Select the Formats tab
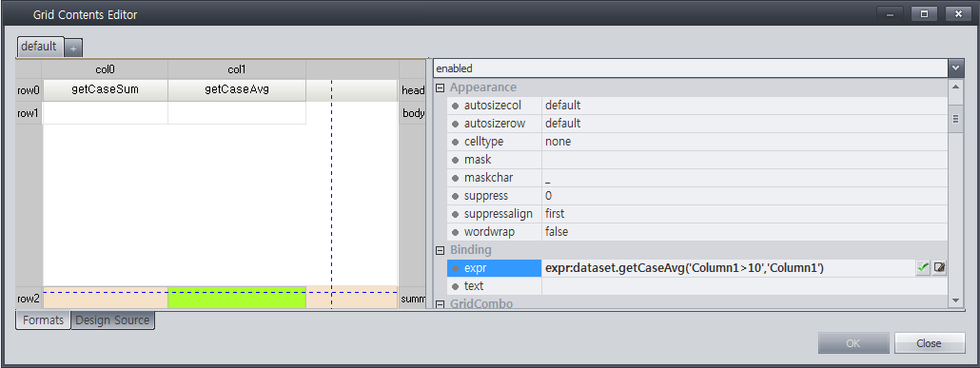The height and width of the screenshot is (368, 980). tap(43, 320)
